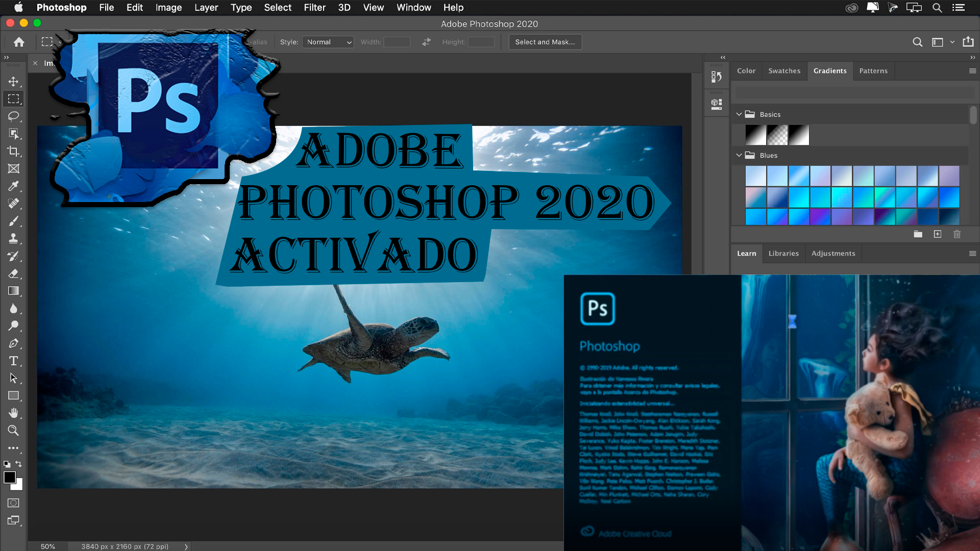The image size is (980, 551).
Task: Collapse the Basics gradient group
Action: pos(740,114)
